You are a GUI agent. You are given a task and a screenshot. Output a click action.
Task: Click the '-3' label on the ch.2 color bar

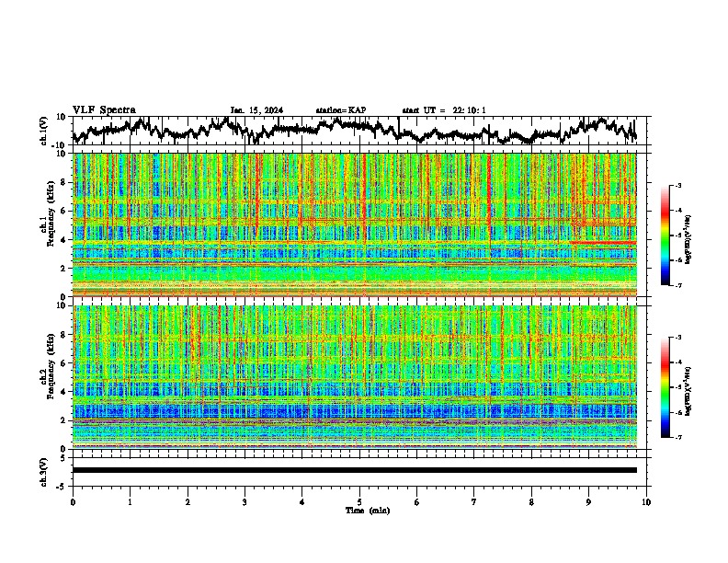677,338
